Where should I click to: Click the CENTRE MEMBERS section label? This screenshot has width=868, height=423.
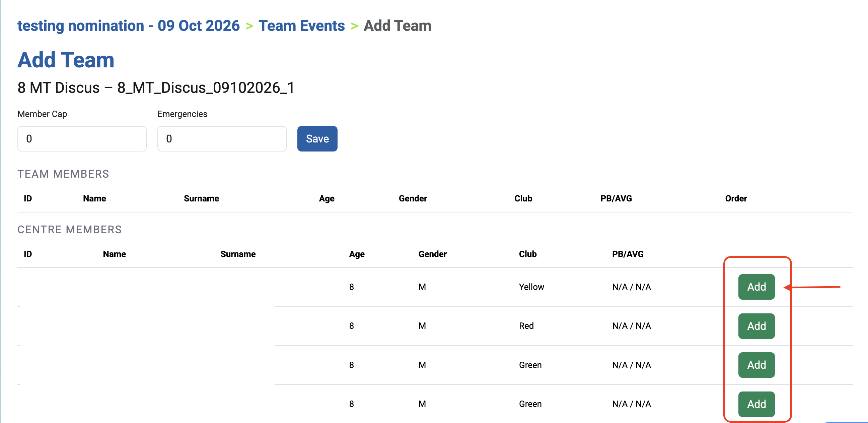coord(69,230)
